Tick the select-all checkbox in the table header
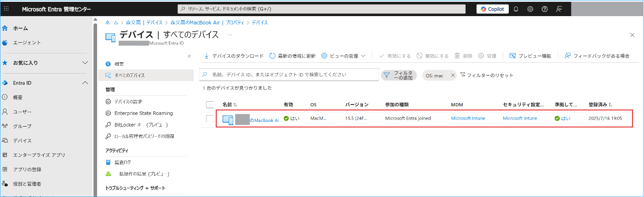 tap(210, 104)
